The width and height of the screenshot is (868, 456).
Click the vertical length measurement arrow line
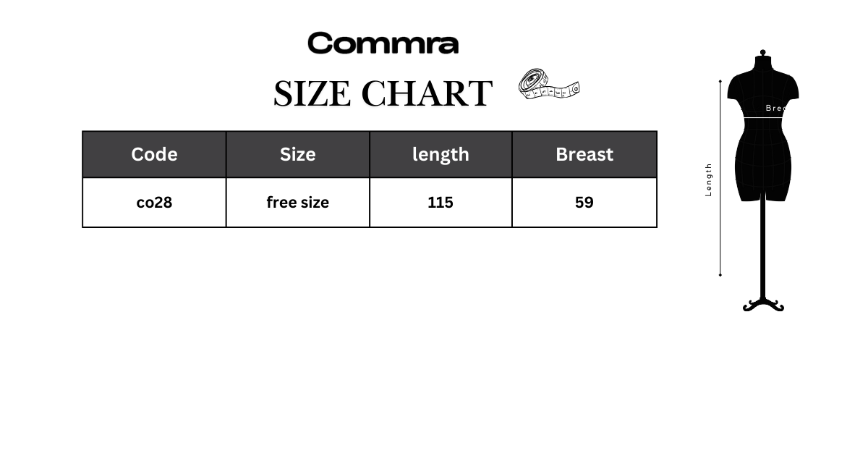720,178
